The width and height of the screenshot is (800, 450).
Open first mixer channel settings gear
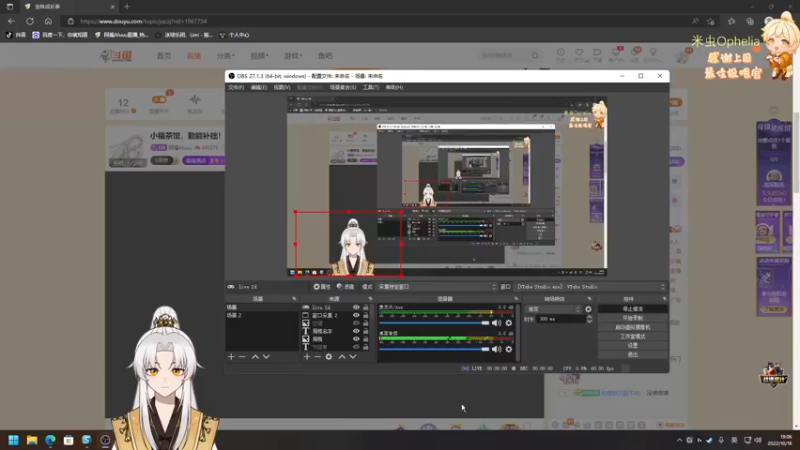pos(509,323)
